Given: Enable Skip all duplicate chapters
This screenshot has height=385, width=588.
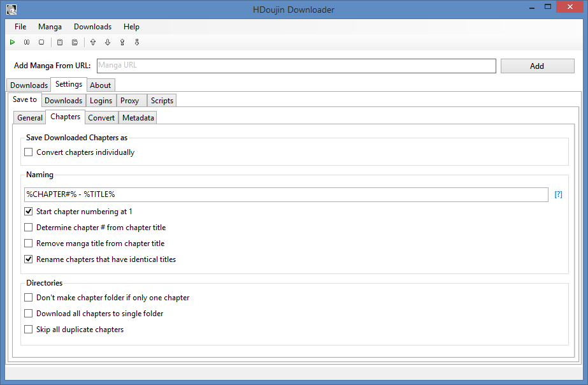Looking at the screenshot, I should [x=29, y=330].
